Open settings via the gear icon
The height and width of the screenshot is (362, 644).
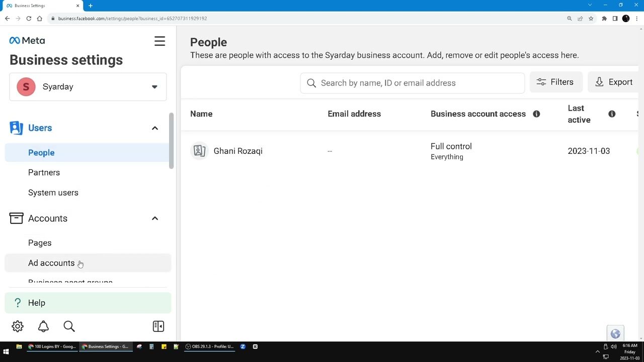(17, 326)
